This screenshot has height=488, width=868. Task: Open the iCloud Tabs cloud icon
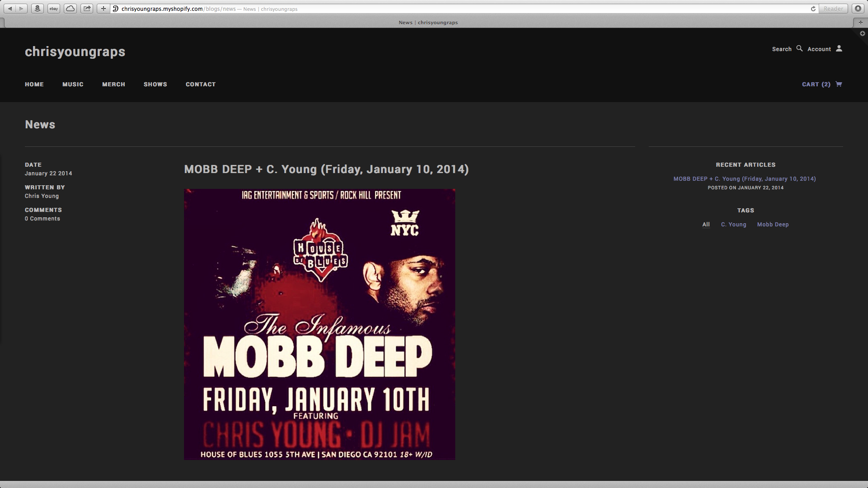click(x=70, y=9)
